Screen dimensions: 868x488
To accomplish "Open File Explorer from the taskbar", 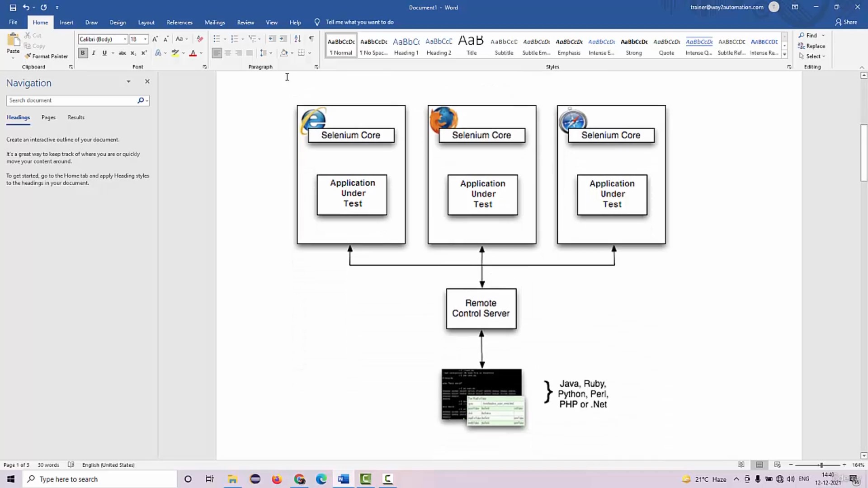I will (x=232, y=479).
